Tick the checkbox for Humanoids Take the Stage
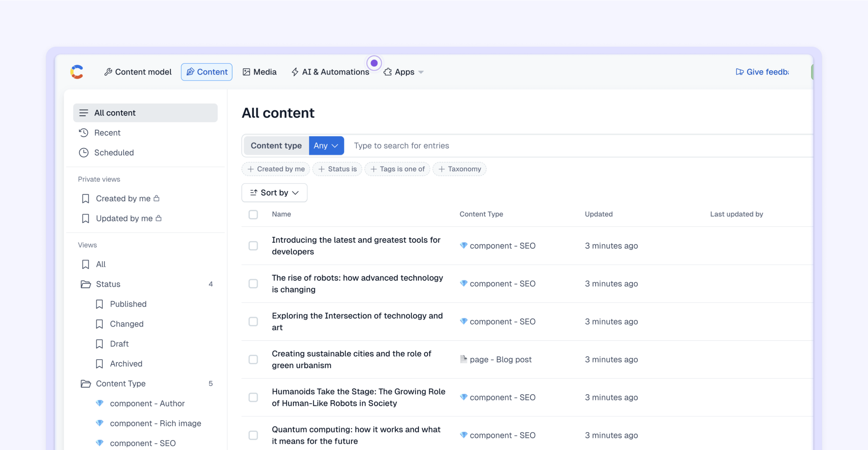Image resolution: width=868 pixels, height=450 pixels. point(253,398)
